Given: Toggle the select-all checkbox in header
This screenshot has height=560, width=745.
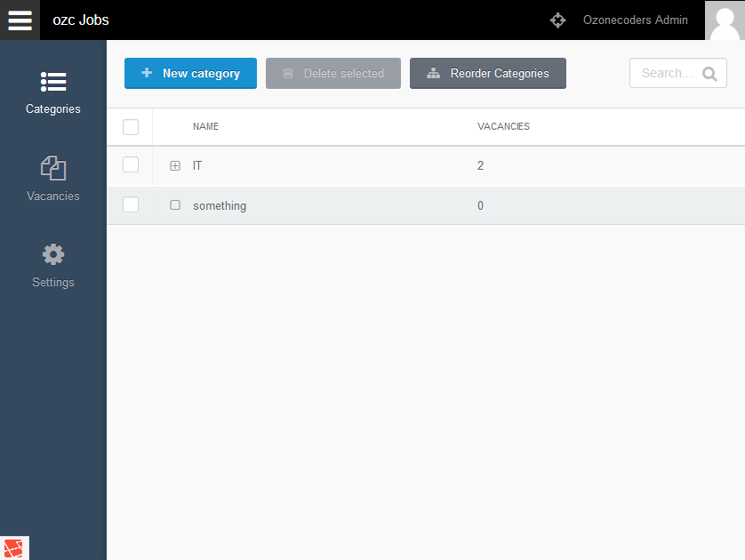Looking at the screenshot, I should pos(131,127).
